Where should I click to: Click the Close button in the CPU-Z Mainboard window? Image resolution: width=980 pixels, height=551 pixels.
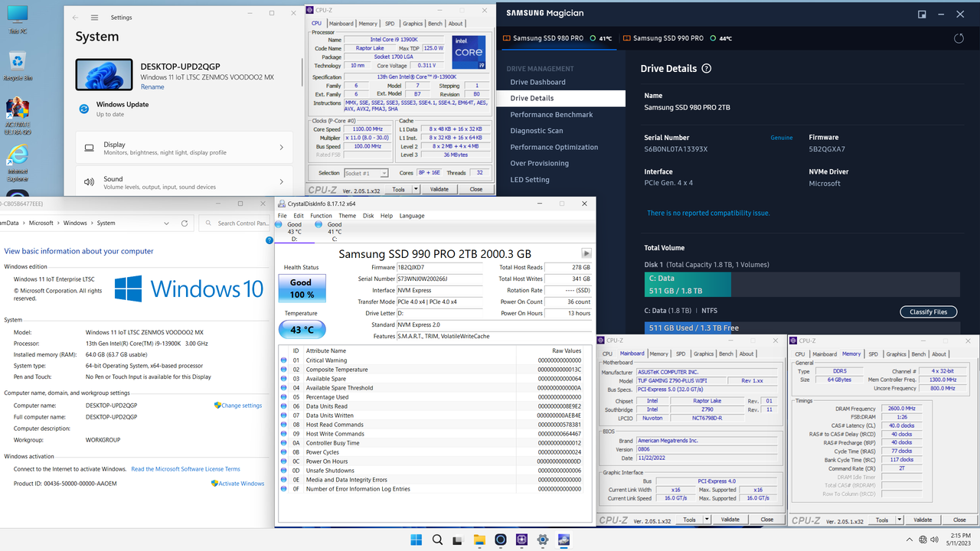767,519
